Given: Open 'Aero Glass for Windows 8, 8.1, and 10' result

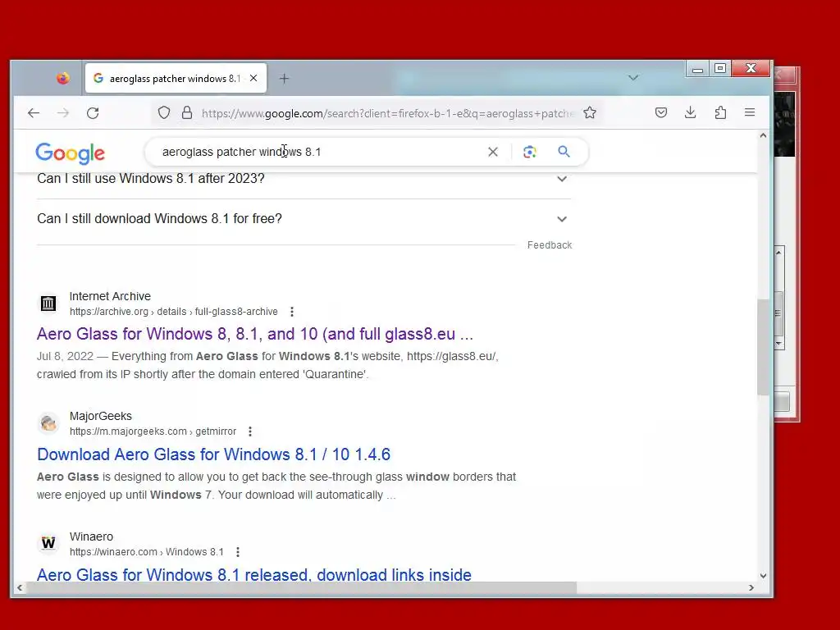Looking at the screenshot, I should click(x=255, y=334).
